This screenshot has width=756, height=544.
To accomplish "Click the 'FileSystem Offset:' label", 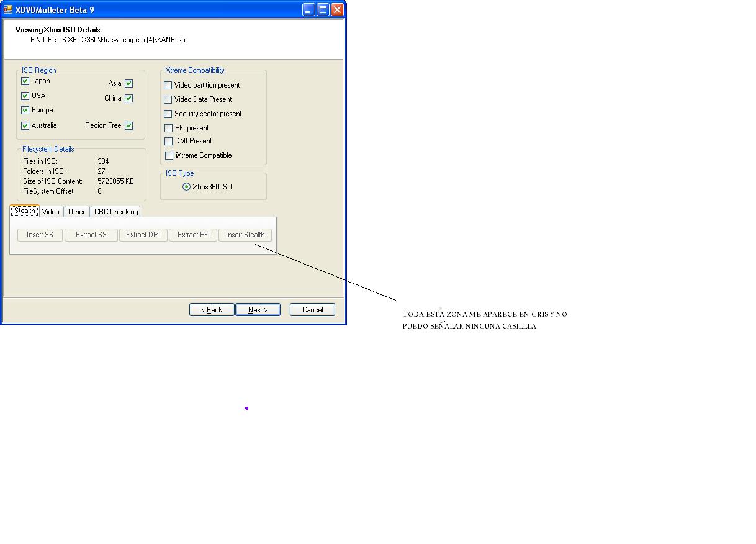I will click(49, 191).
